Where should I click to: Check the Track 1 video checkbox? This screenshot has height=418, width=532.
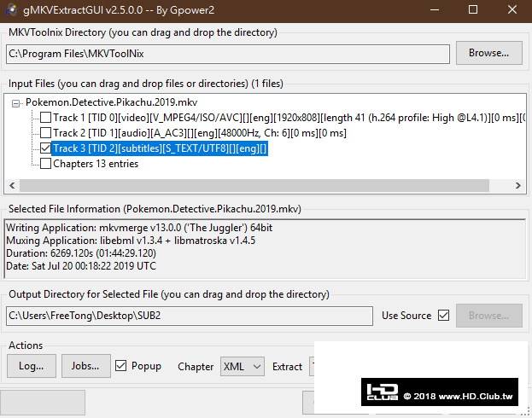(x=46, y=118)
